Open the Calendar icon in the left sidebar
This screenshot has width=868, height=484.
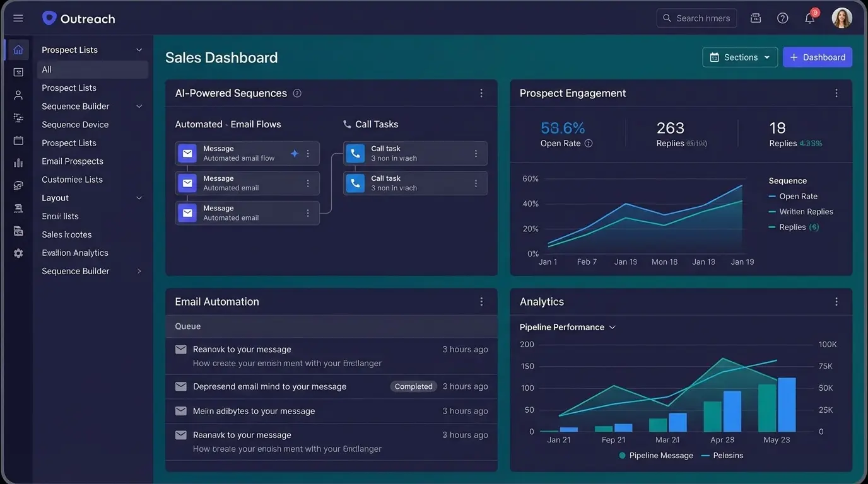tap(18, 140)
